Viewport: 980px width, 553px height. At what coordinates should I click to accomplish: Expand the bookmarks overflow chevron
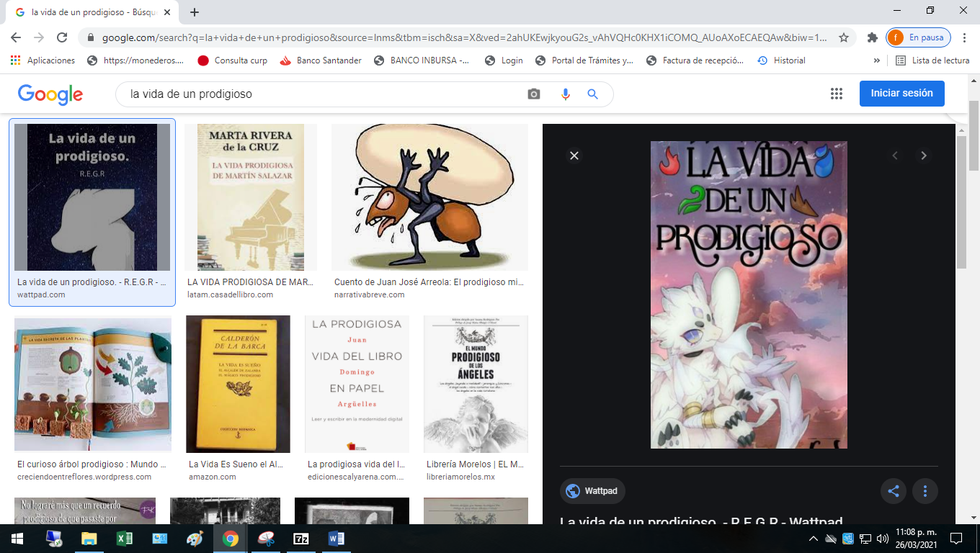pos(877,60)
